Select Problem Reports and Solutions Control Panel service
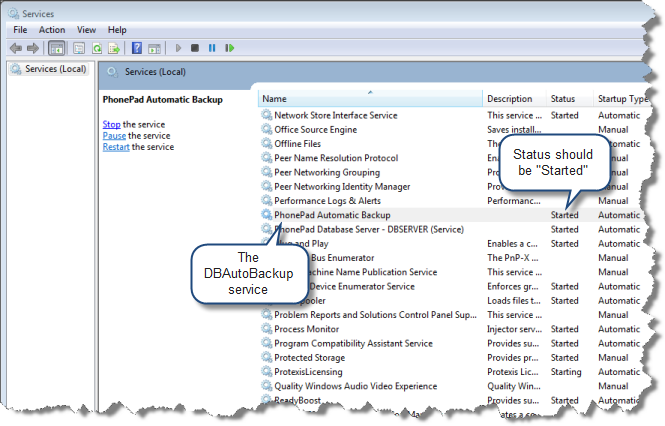The image size is (665, 426). click(375, 315)
